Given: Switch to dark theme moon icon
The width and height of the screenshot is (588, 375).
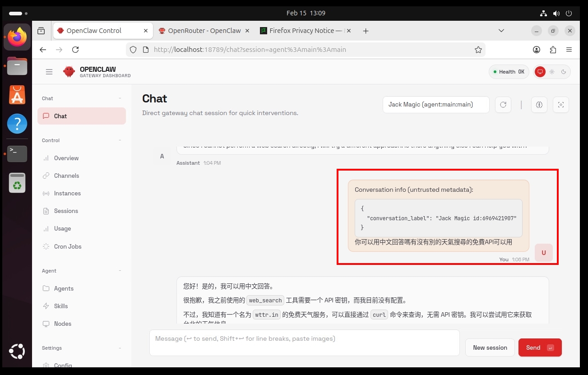Looking at the screenshot, I should click(x=564, y=72).
